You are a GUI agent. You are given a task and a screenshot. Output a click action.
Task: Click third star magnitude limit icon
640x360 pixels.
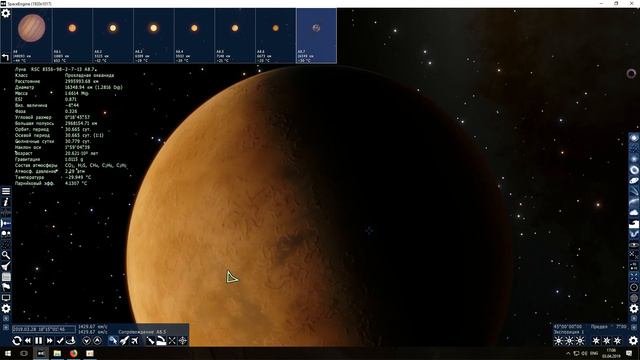(x=617, y=340)
